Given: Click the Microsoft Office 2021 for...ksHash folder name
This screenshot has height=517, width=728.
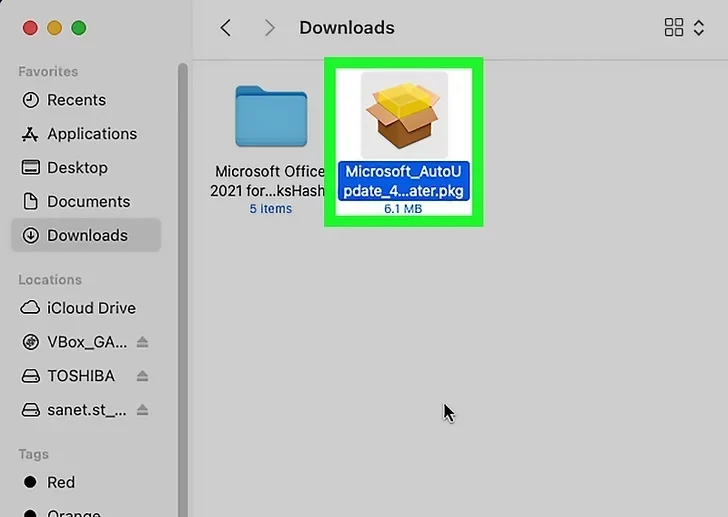Looking at the screenshot, I should tap(267, 181).
